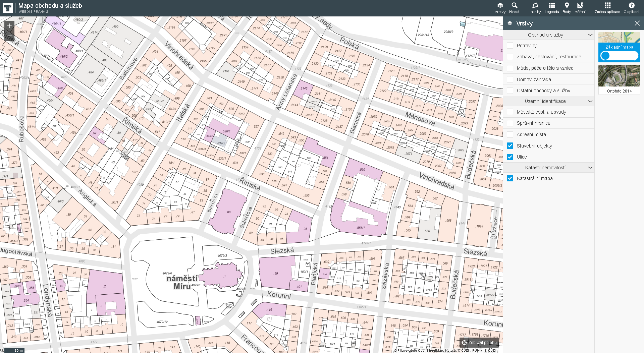The image size is (644, 353).
Task: Enable Městské části a obvody layer
Action: 510,112
